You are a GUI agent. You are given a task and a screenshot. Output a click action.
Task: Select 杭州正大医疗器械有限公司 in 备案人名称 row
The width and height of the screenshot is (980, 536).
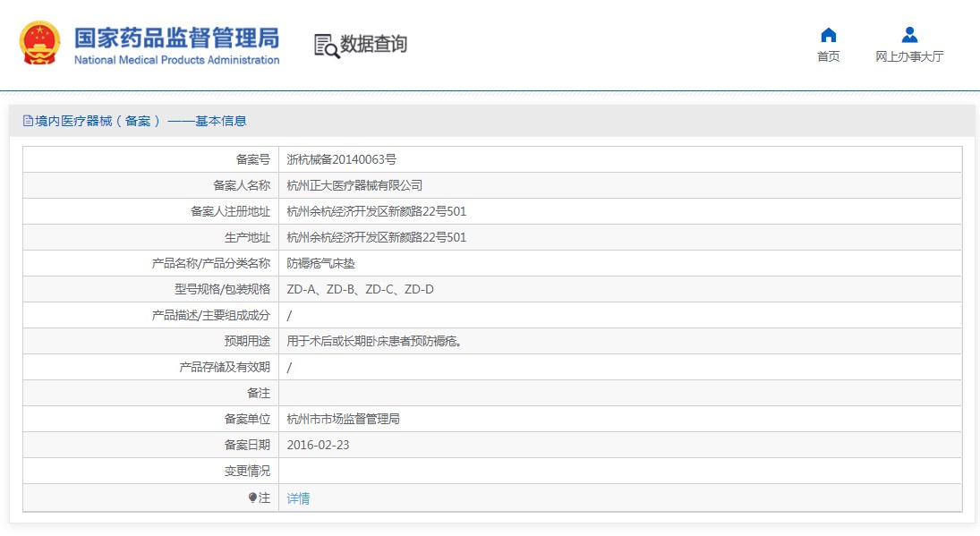click(x=354, y=185)
